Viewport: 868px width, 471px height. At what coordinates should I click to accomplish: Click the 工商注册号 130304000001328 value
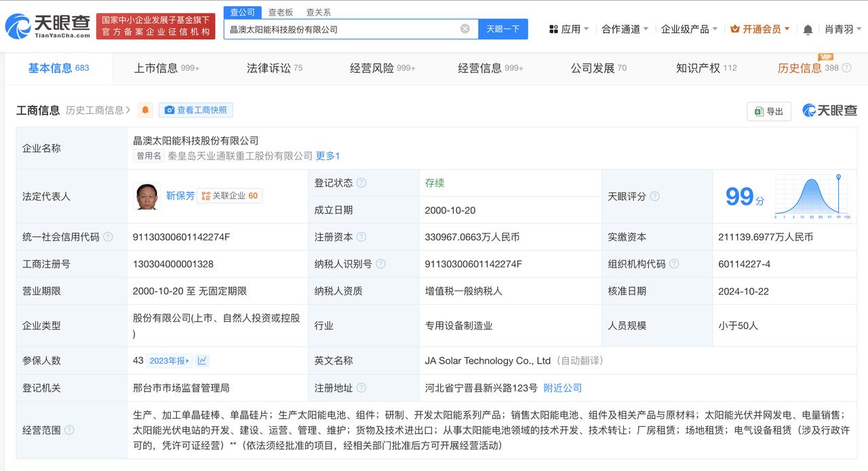click(x=173, y=264)
